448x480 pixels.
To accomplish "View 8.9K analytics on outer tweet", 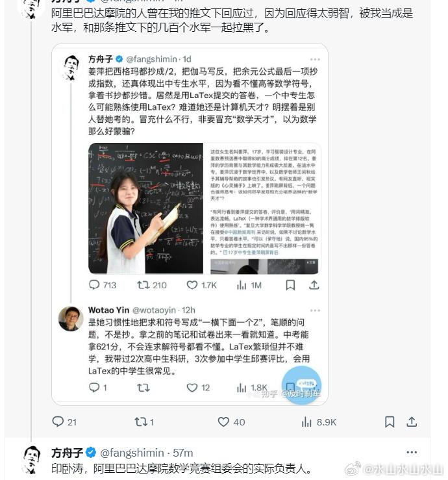I will 306,422.
